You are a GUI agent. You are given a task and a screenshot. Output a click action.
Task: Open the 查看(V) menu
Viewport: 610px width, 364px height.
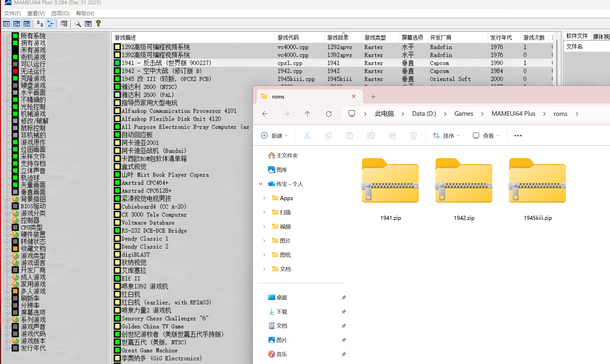36,13
